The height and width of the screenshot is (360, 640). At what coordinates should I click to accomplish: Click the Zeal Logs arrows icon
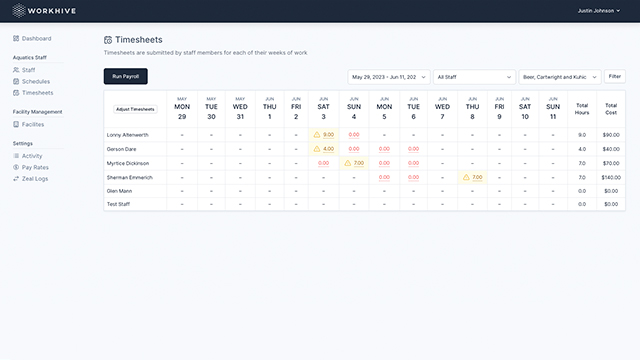coord(16,178)
